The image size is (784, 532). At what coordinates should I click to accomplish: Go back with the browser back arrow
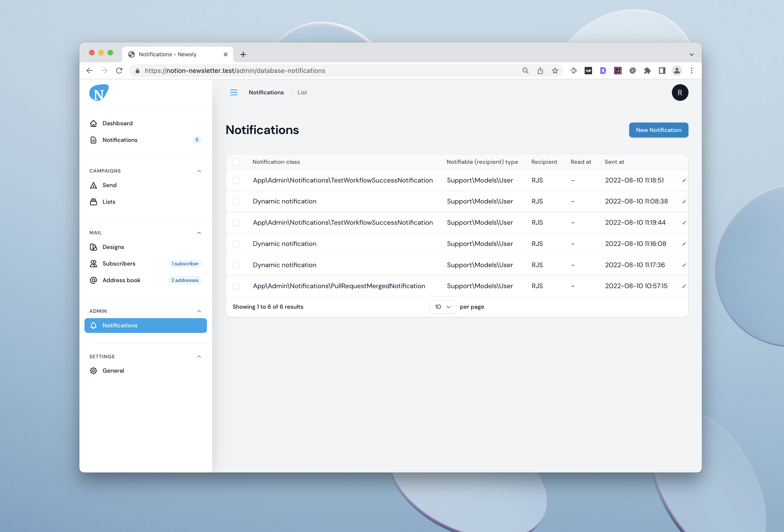tap(89, 71)
